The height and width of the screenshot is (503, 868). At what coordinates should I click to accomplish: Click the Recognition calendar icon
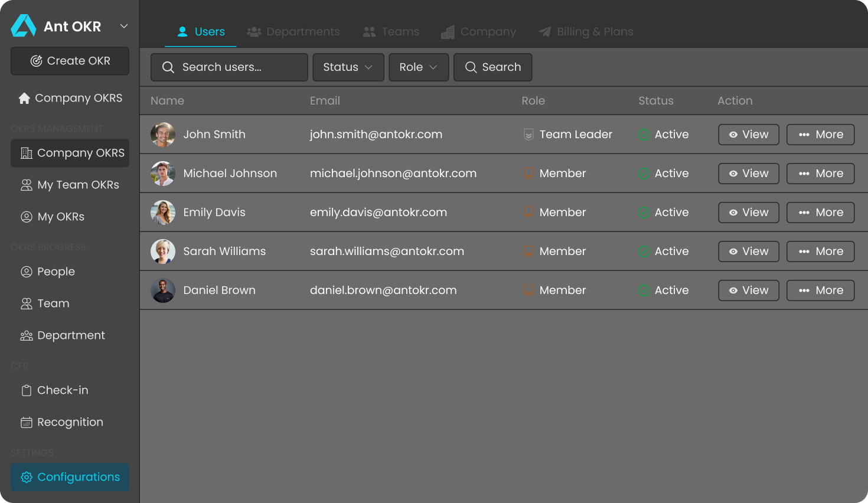[26, 422]
